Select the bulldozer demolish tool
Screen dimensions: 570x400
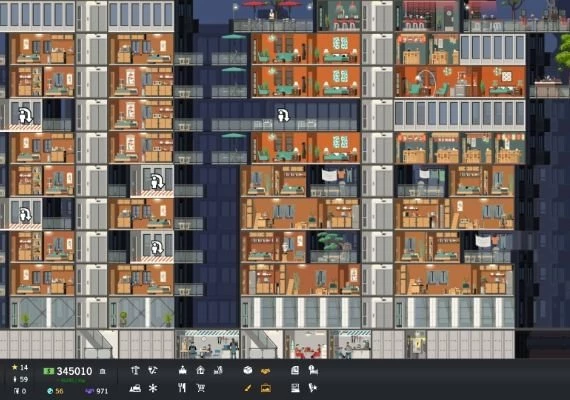135,388
